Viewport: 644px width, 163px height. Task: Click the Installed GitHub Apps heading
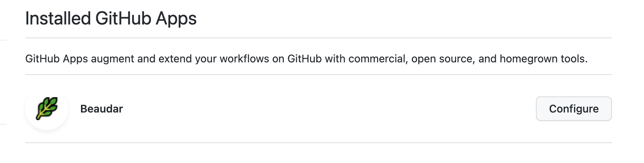pos(111,18)
